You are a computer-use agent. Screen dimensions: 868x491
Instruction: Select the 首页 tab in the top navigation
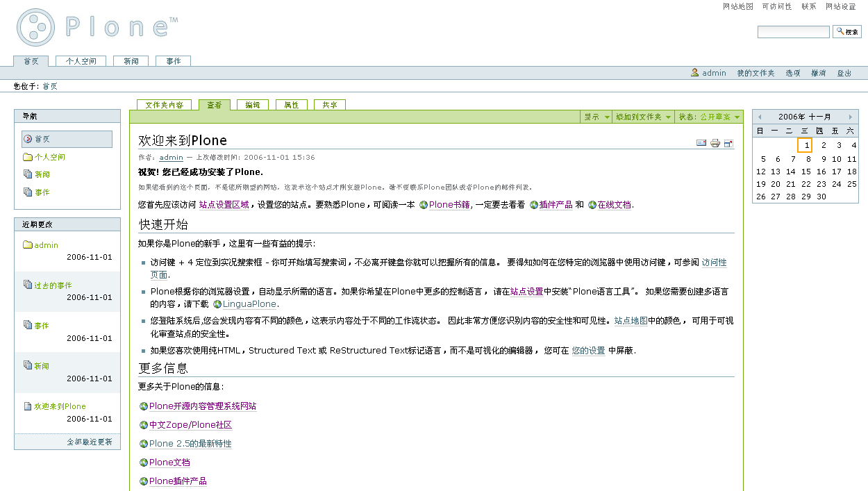(31, 61)
